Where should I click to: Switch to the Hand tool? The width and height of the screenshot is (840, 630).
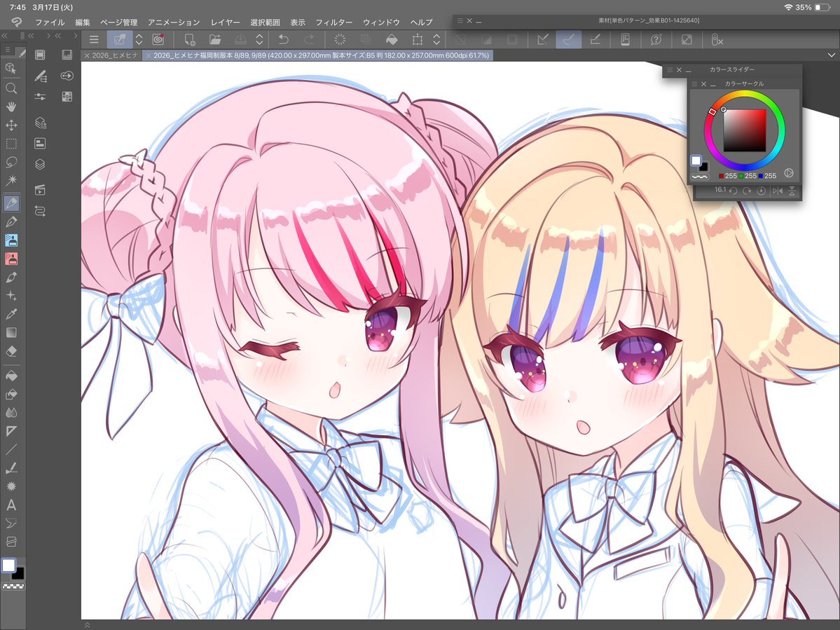[11, 107]
